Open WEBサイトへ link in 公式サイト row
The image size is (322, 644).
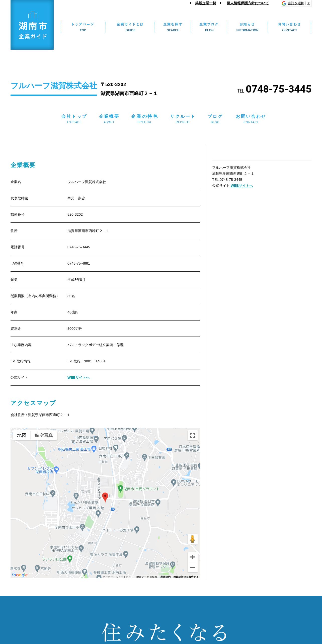point(78,378)
